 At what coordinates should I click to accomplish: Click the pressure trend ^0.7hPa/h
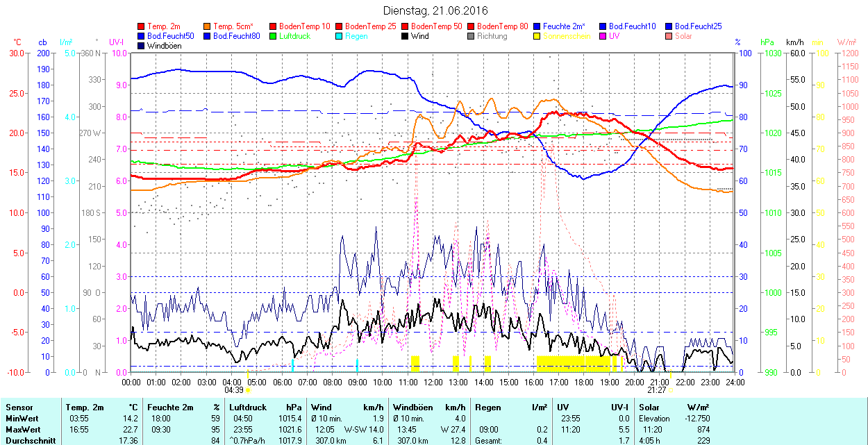click(x=247, y=440)
